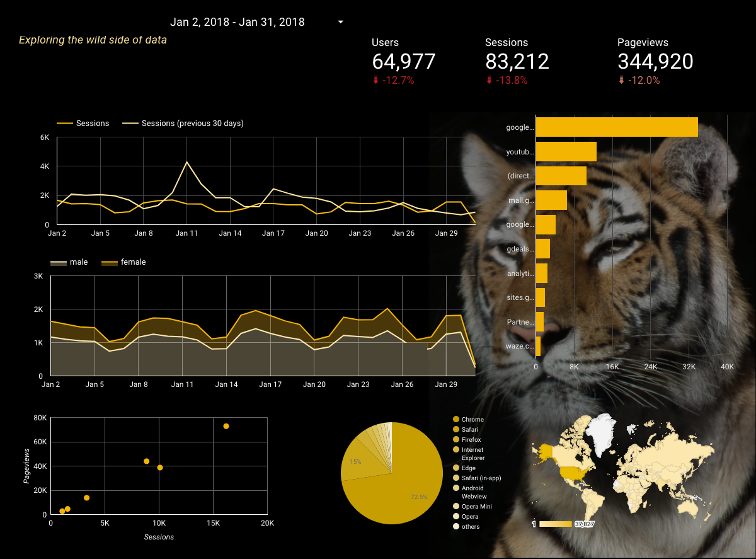Image resolution: width=756 pixels, height=559 pixels.
Task: Click the Sessions legend entry in the line chart
Action: [83, 124]
